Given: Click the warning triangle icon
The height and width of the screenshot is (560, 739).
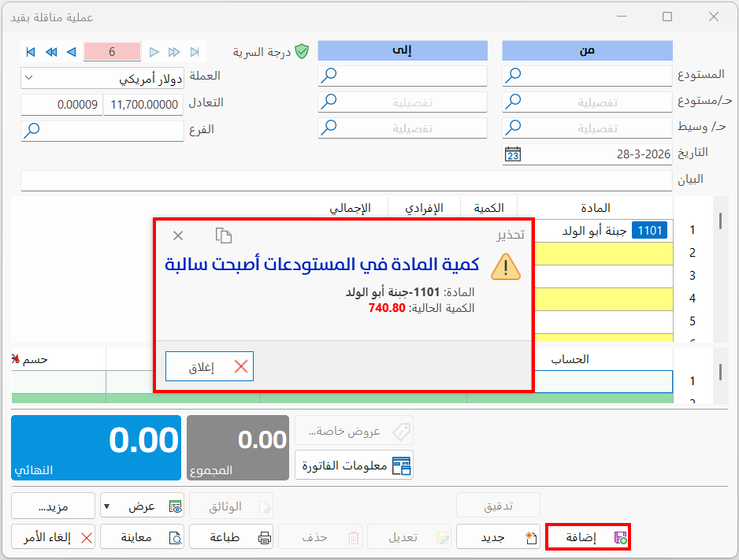Looking at the screenshot, I should tap(505, 267).
